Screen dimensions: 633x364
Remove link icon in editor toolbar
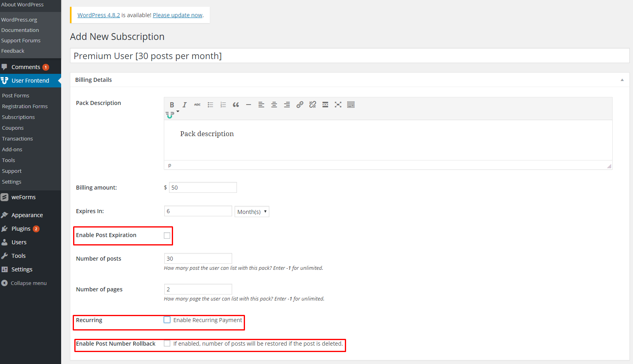click(313, 105)
